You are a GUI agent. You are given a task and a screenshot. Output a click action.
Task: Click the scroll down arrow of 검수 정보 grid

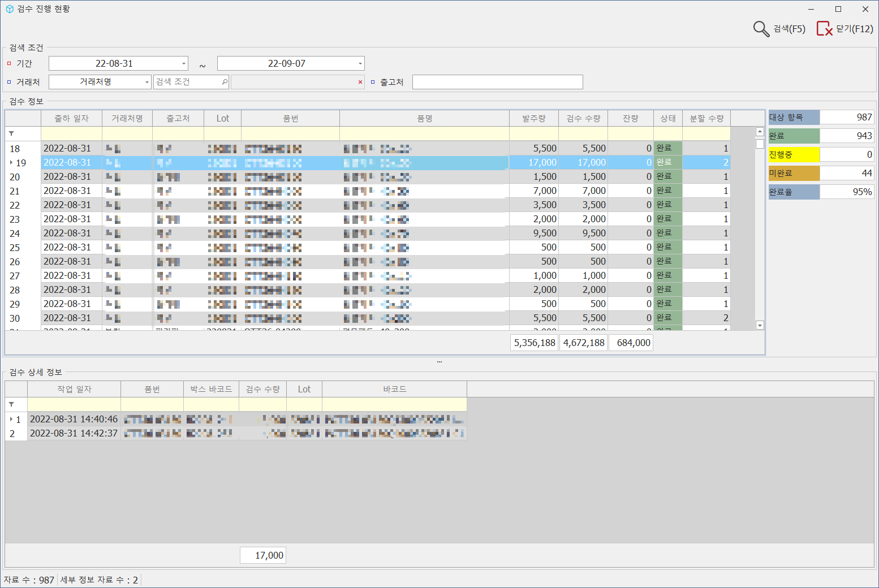(760, 325)
